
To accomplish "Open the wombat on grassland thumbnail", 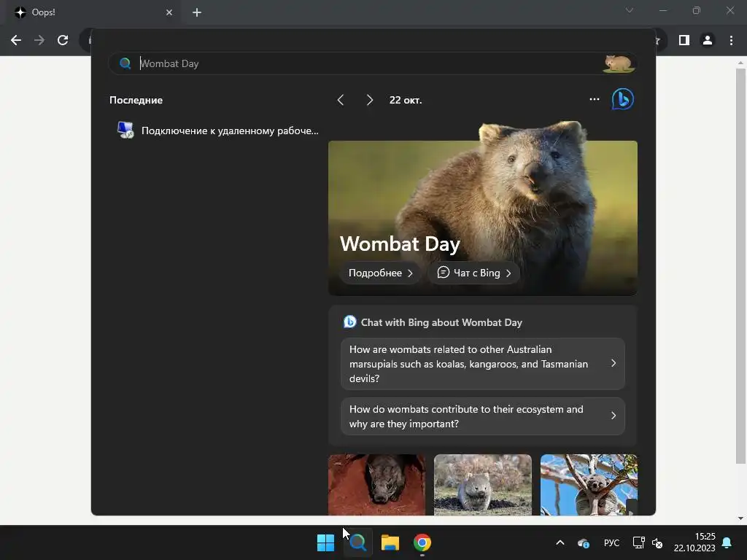I will 483,485.
